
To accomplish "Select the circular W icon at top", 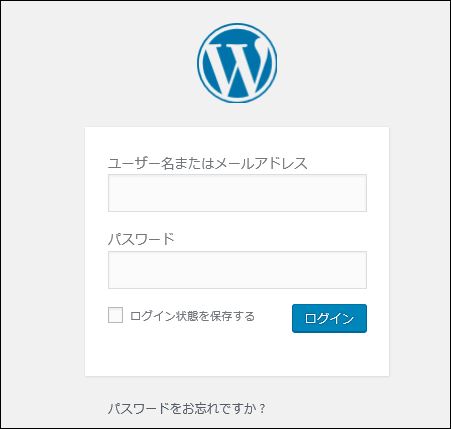I will point(237,63).
